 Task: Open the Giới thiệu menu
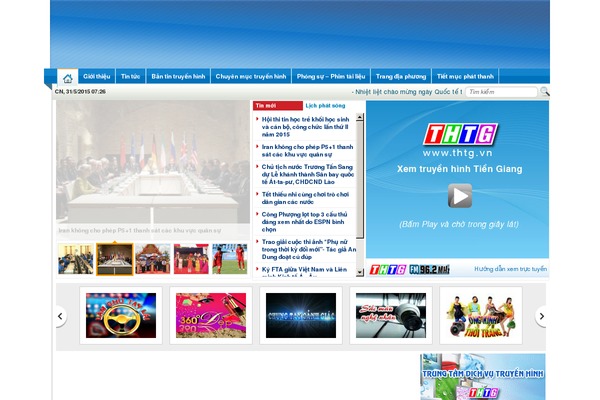[x=96, y=76]
